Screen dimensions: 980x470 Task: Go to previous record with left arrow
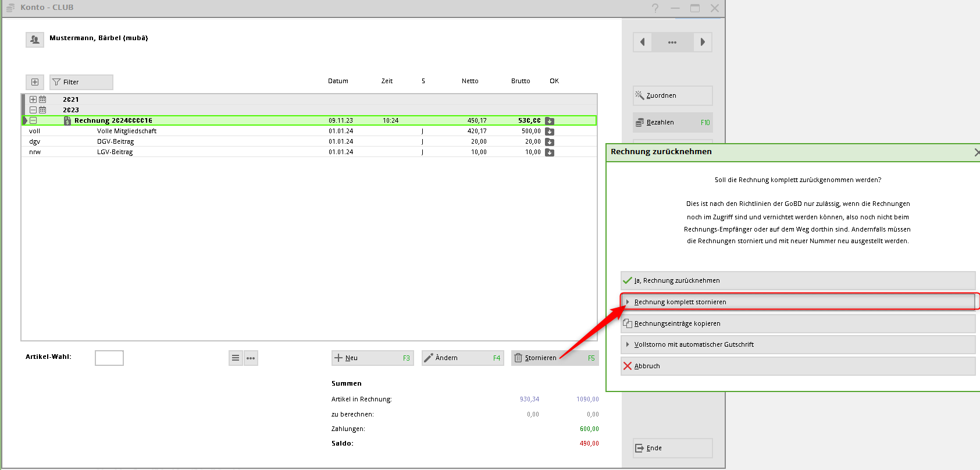[643, 42]
